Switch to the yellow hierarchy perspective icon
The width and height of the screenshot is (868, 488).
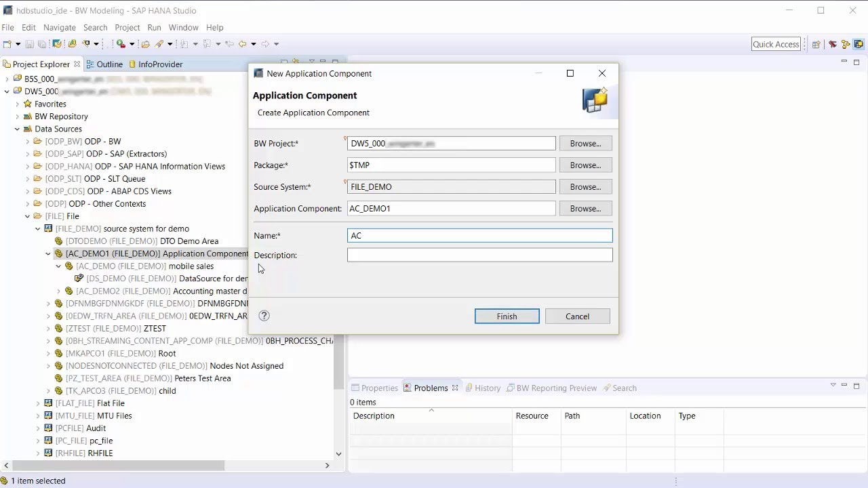(846, 44)
